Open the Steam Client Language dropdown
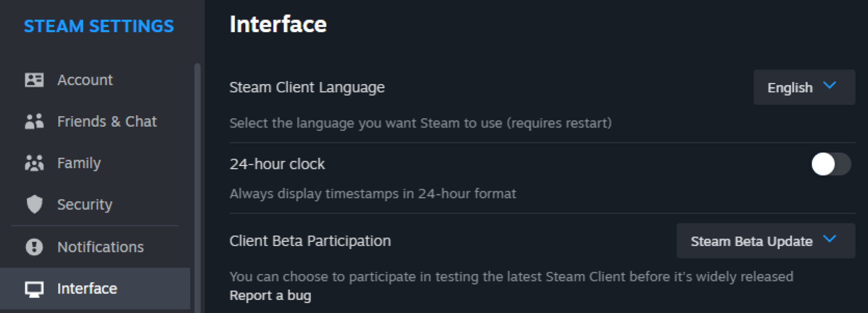This screenshot has width=868, height=313. tap(804, 87)
